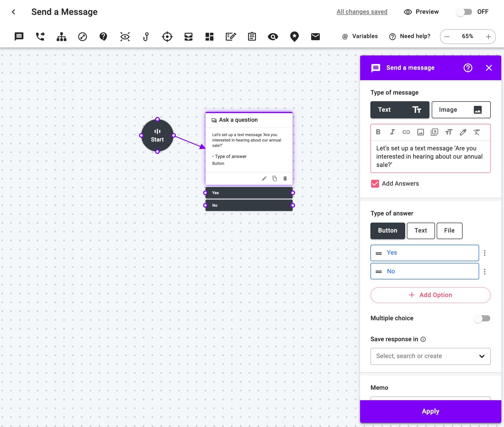Viewport: 504px width, 427px height.
Task: Clear formatting in the message editor
Action: point(477,132)
